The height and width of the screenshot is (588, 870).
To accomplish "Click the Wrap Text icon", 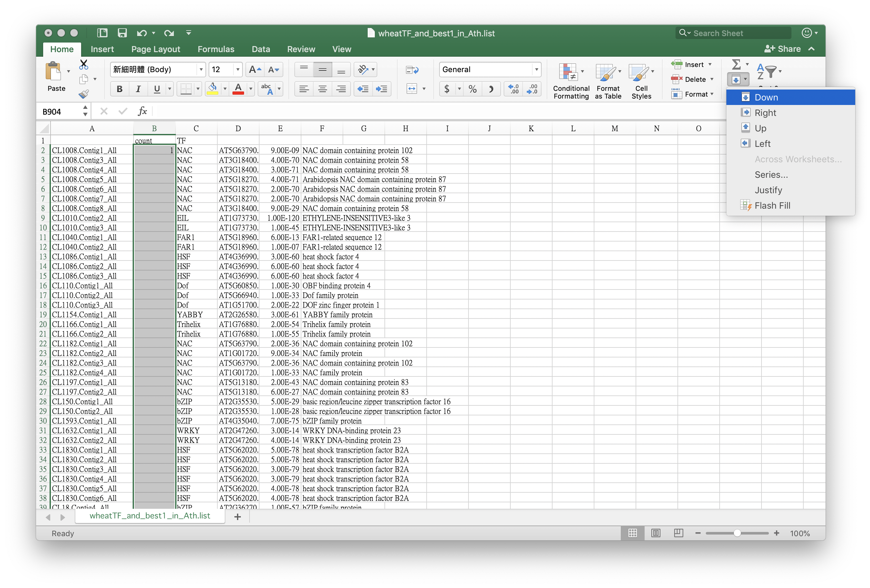I will pyautogui.click(x=412, y=70).
